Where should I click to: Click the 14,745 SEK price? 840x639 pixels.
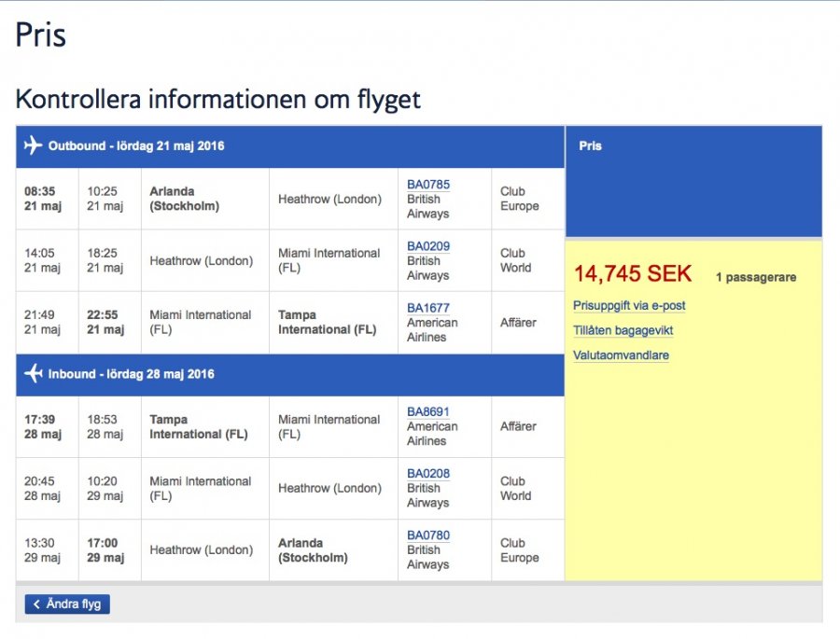pyautogui.click(x=633, y=274)
